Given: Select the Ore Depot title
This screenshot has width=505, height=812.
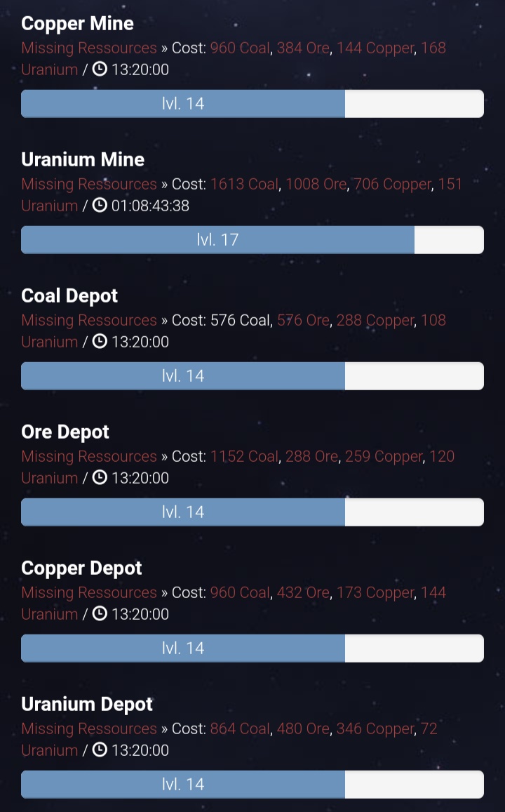Looking at the screenshot, I should [65, 432].
